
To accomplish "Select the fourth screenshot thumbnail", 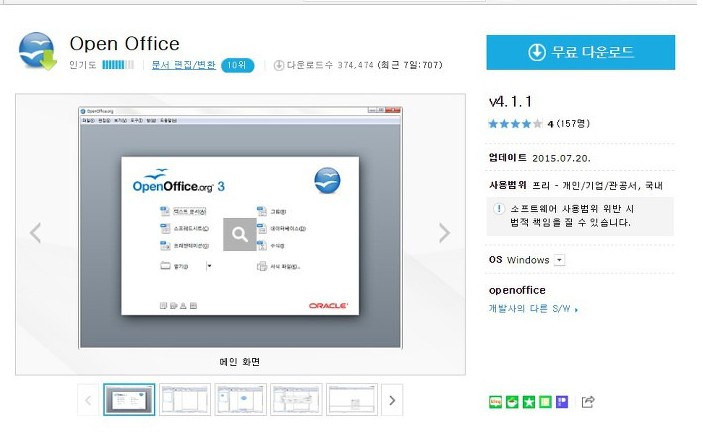I will pos(296,399).
